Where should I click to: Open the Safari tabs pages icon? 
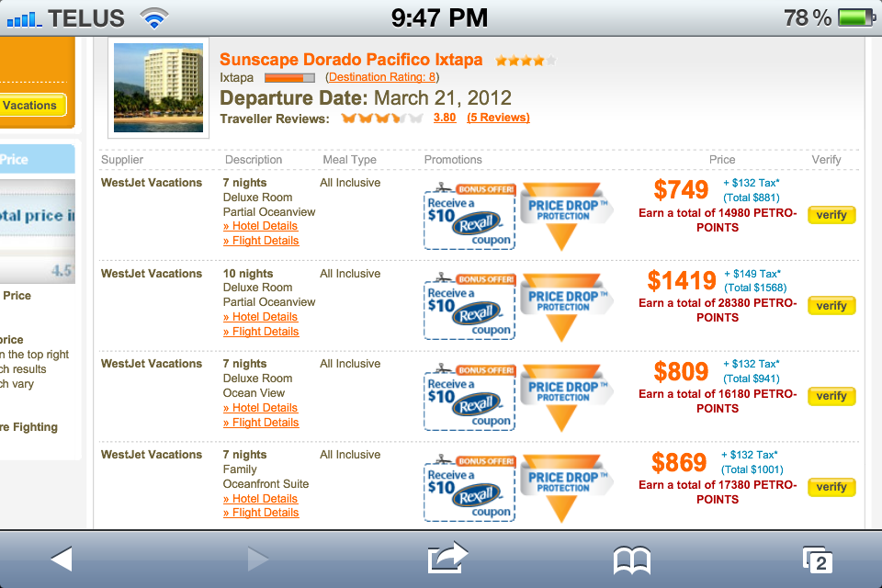click(817, 559)
